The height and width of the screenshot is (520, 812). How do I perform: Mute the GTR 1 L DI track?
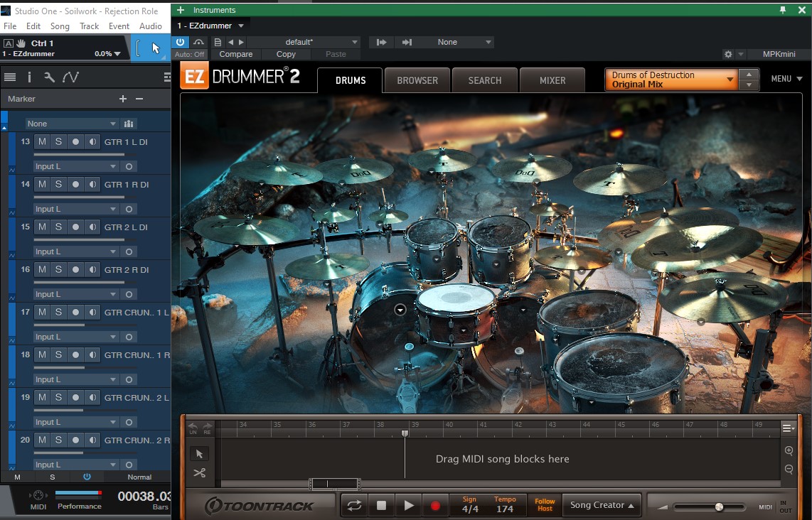(x=43, y=141)
